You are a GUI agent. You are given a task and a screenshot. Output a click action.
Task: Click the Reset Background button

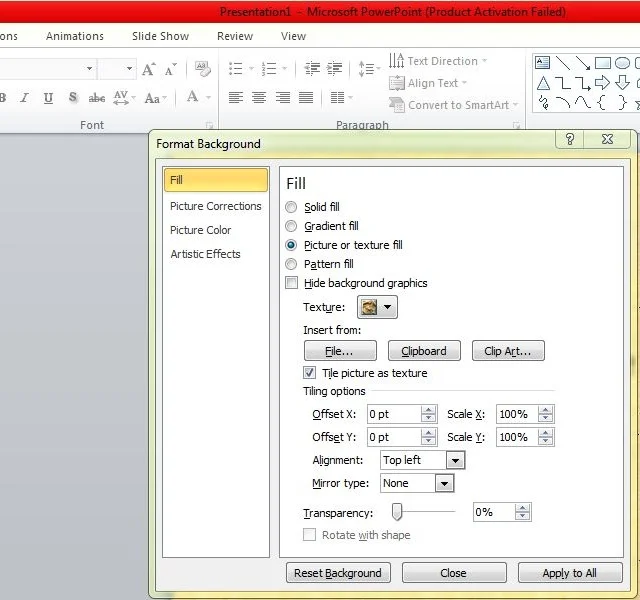(338, 573)
